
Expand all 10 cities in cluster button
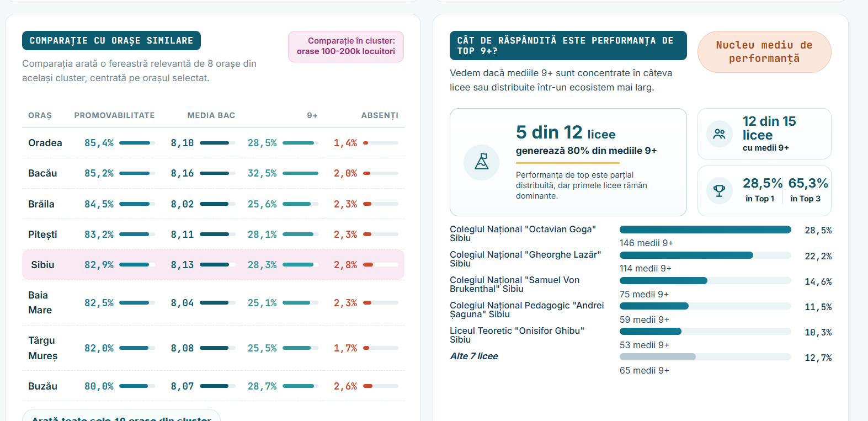(x=121, y=417)
